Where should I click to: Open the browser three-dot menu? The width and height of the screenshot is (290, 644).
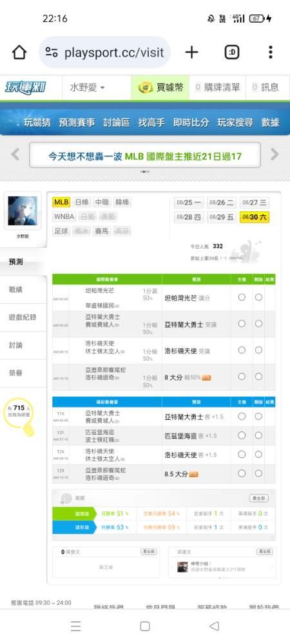click(270, 52)
